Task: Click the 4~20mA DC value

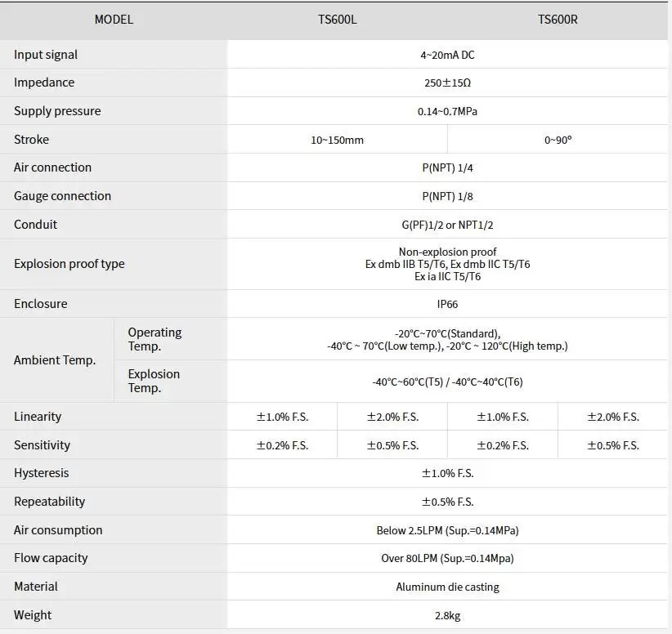Action: (447, 55)
